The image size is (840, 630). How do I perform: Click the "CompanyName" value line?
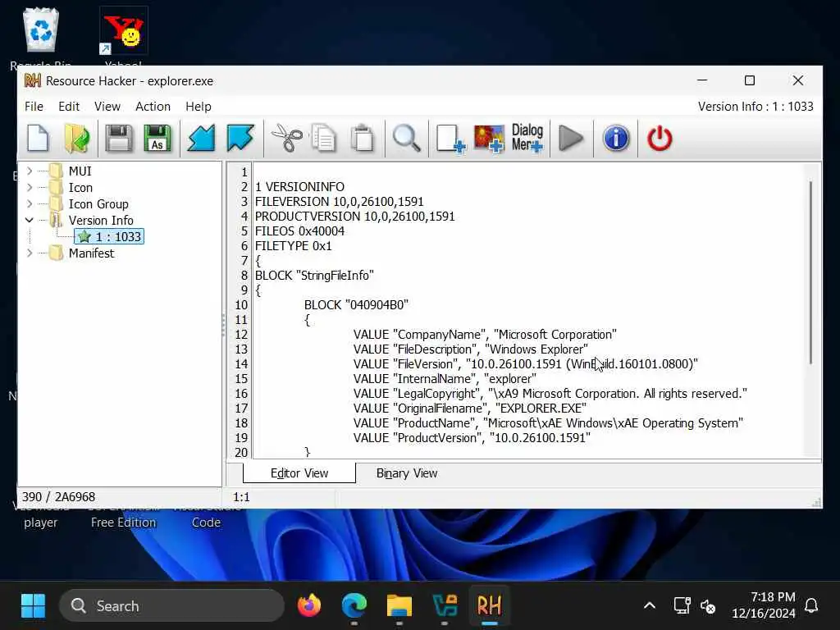click(485, 335)
